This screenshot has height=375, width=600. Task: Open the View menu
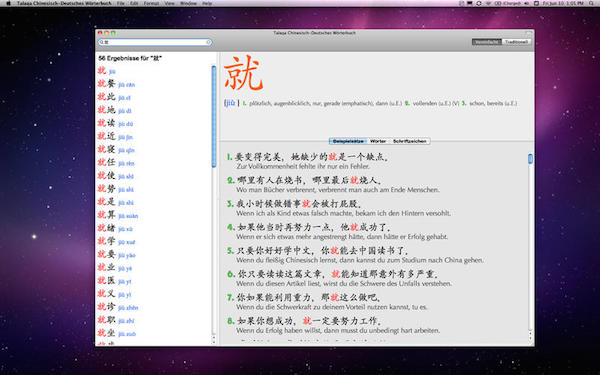click(x=170, y=3)
